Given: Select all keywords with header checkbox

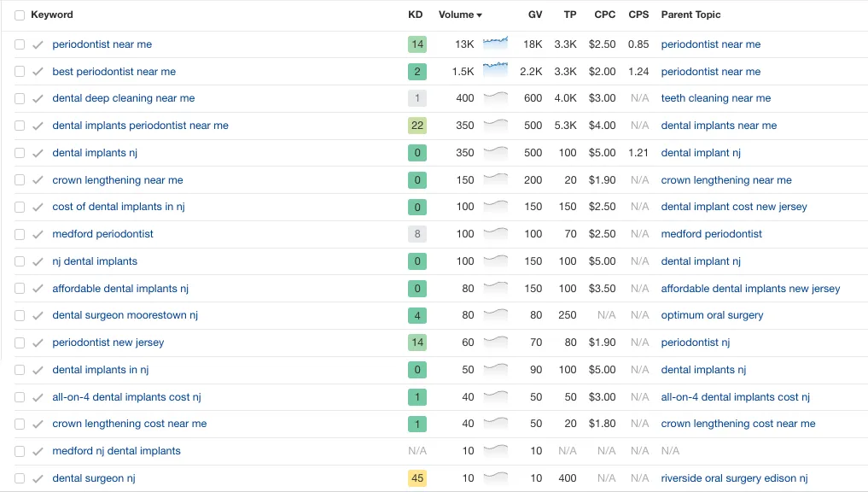Looking at the screenshot, I should click(20, 15).
